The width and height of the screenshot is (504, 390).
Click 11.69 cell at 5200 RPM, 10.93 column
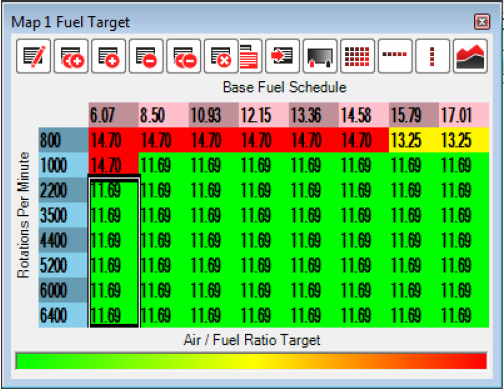214,265
